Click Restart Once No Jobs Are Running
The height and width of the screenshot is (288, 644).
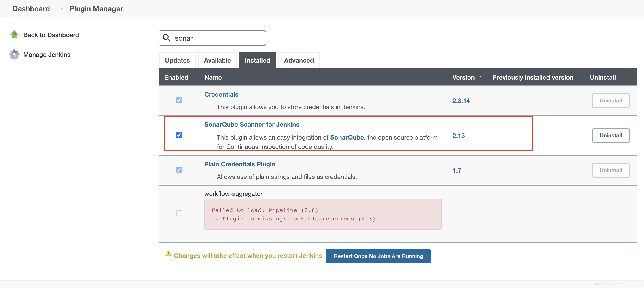coord(378,256)
